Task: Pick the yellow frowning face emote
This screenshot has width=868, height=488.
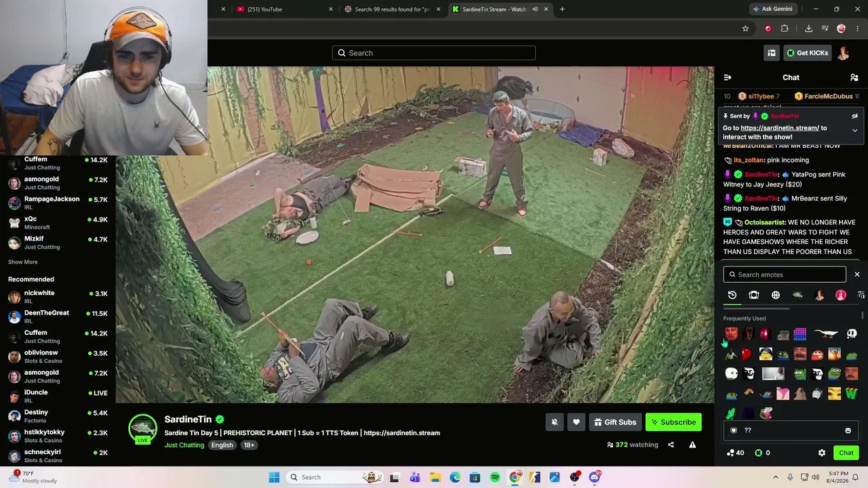Action: tap(766, 354)
